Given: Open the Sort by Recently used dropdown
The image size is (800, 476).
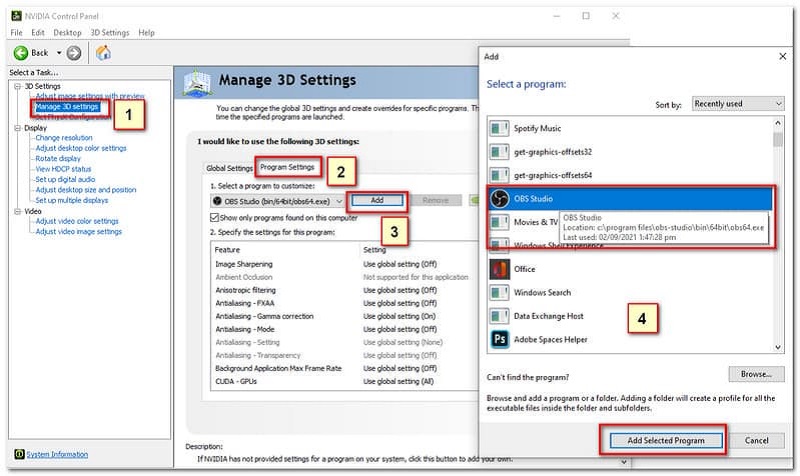Looking at the screenshot, I should click(x=738, y=104).
